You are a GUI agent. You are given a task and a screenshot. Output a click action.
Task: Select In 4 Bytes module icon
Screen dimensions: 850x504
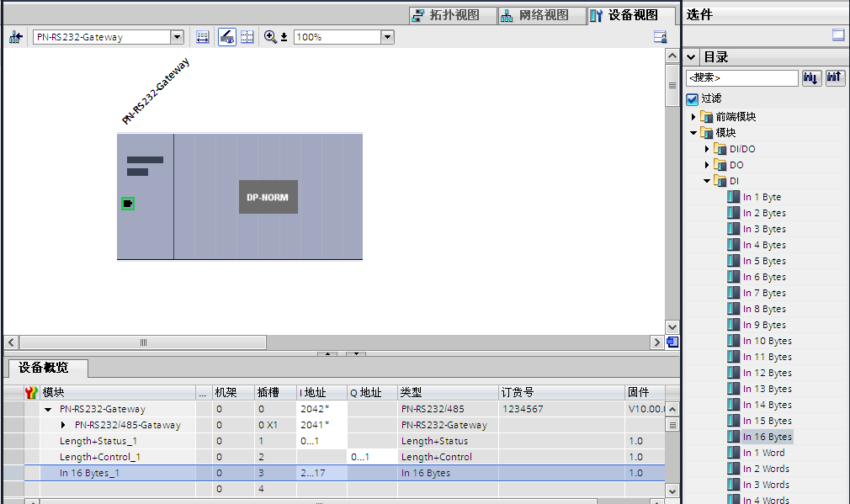click(734, 245)
